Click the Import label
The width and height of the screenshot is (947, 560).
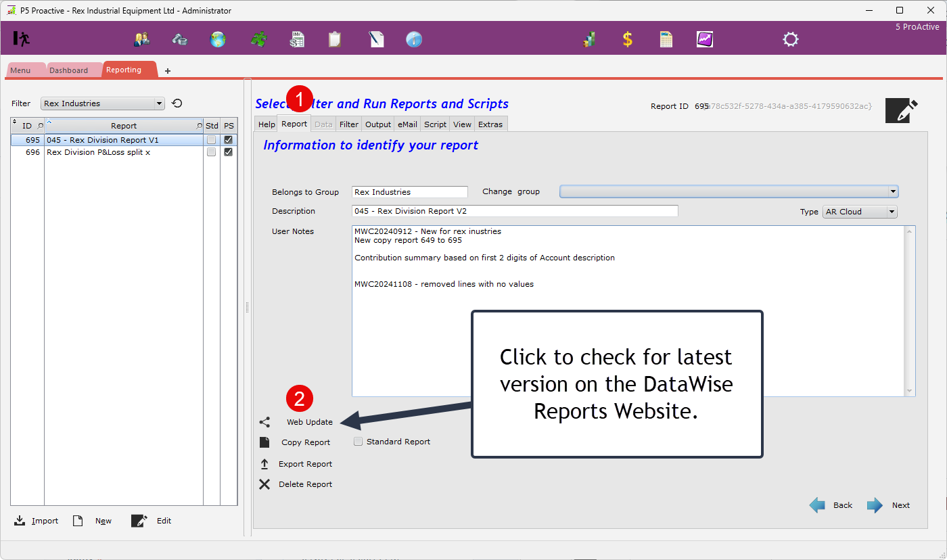point(45,521)
